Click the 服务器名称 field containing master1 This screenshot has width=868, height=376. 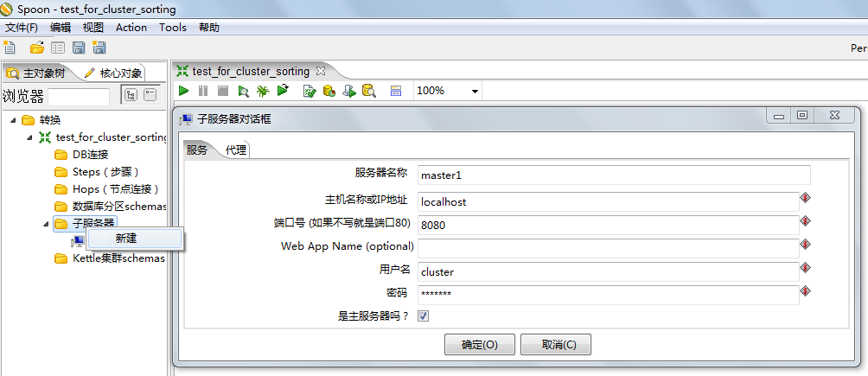tap(614, 175)
